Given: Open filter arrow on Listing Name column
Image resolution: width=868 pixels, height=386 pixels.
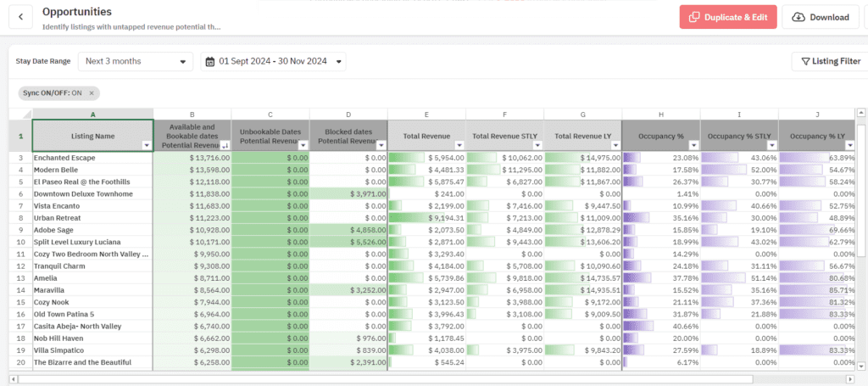Looking at the screenshot, I should point(147,145).
